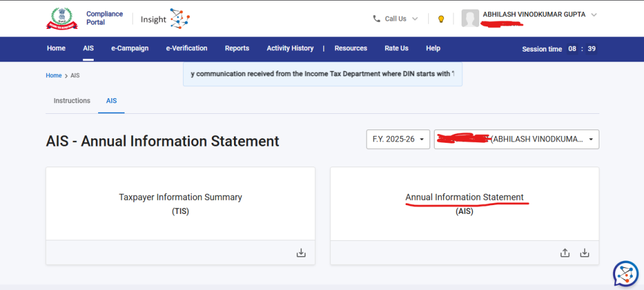Click the ABHILASH VINODKUMAR GUPTA username
The image size is (644, 290).
point(535,14)
